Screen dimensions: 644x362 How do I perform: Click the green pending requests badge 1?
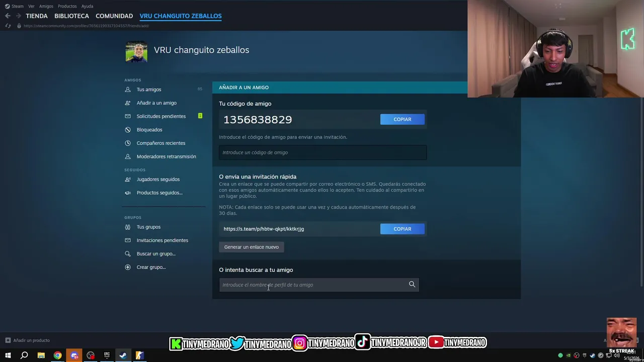[200, 116]
